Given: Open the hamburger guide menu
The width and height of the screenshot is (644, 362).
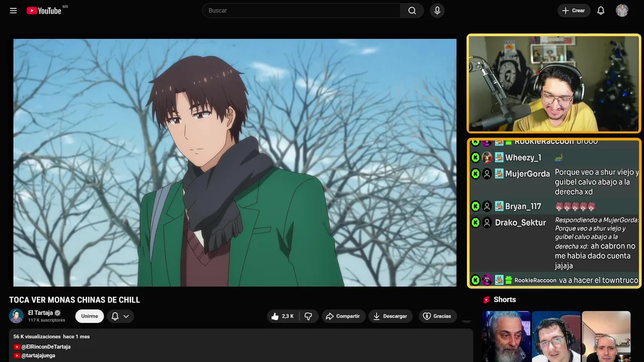Looking at the screenshot, I should point(13,11).
